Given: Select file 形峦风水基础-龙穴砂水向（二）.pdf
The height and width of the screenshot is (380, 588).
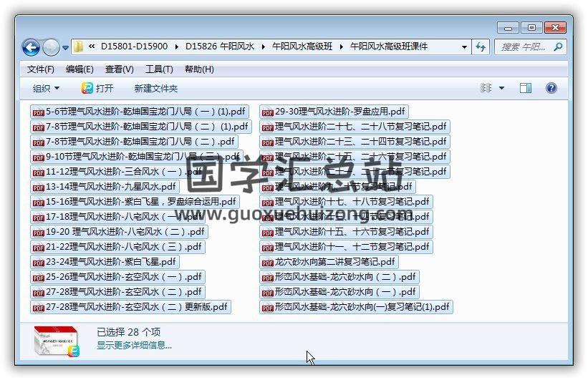Looking at the screenshot, I should (x=339, y=276).
